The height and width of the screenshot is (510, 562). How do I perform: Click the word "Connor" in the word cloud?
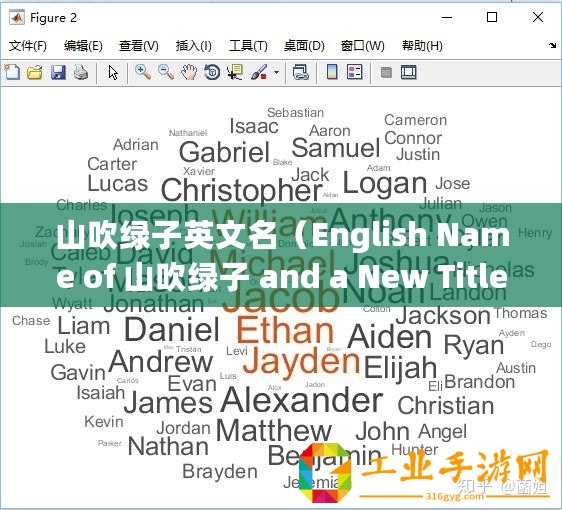pos(413,138)
